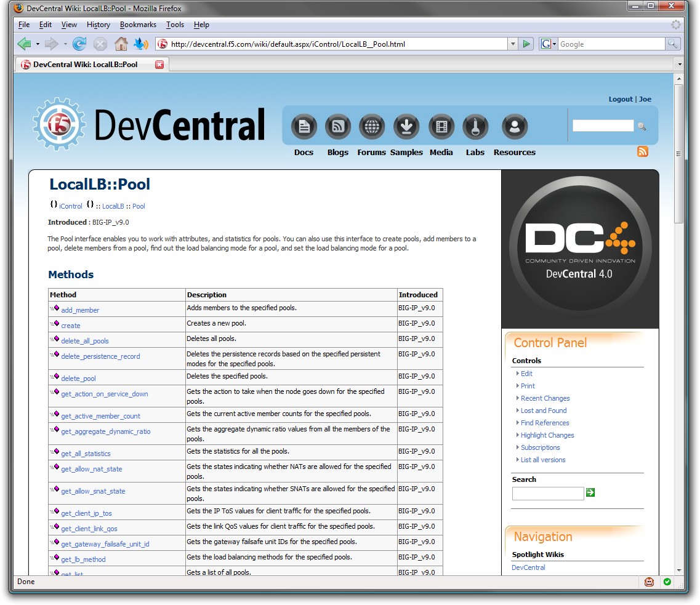Open the get_lb_method method link
Image resolution: width=700 pixels, height=605 pixels.
84,559
